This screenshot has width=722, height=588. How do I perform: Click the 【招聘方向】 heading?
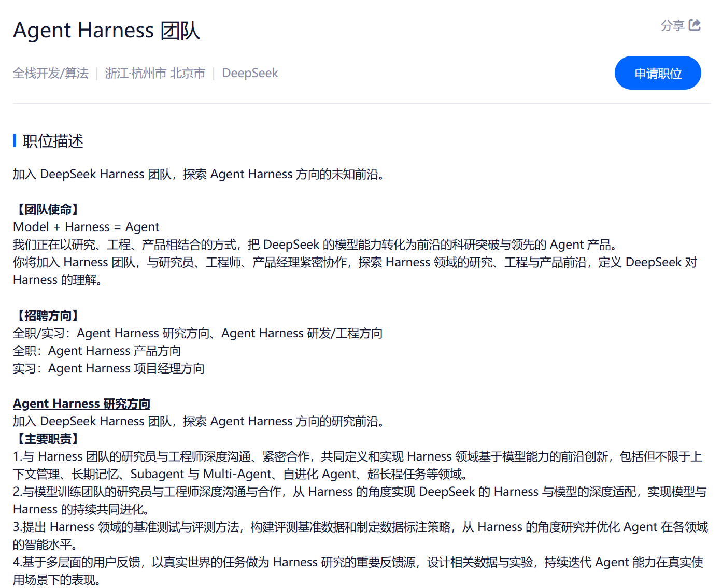(x=48, y=315)
